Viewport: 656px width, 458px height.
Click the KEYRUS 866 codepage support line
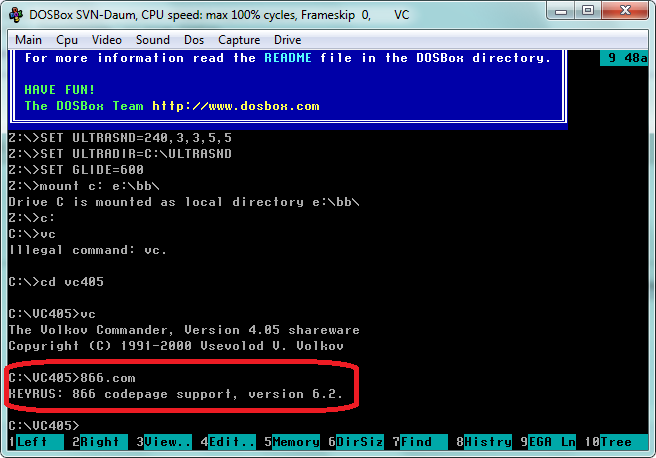click(176, 394)
